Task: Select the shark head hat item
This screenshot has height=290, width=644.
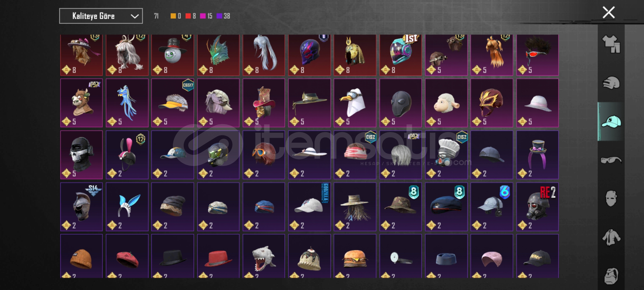Action: pyautogui.click(x=264, y=256)
